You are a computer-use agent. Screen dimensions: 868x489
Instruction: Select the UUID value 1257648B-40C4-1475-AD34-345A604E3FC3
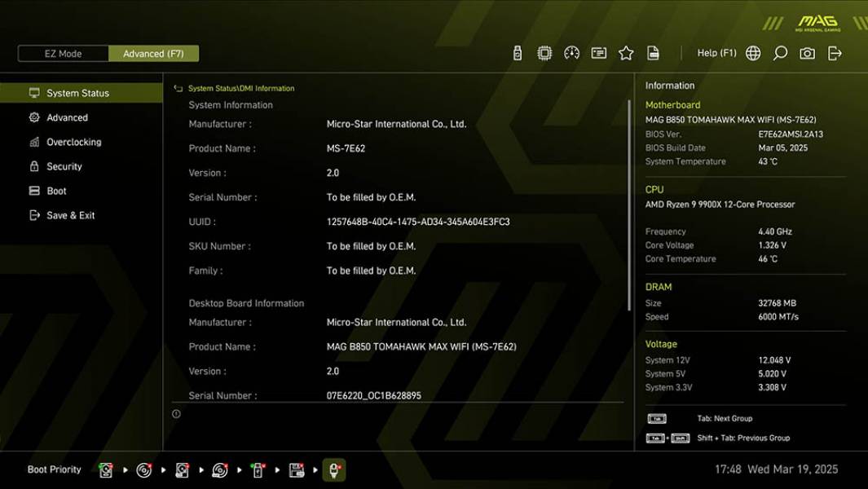pyautogui.click(x=418, y=222)
